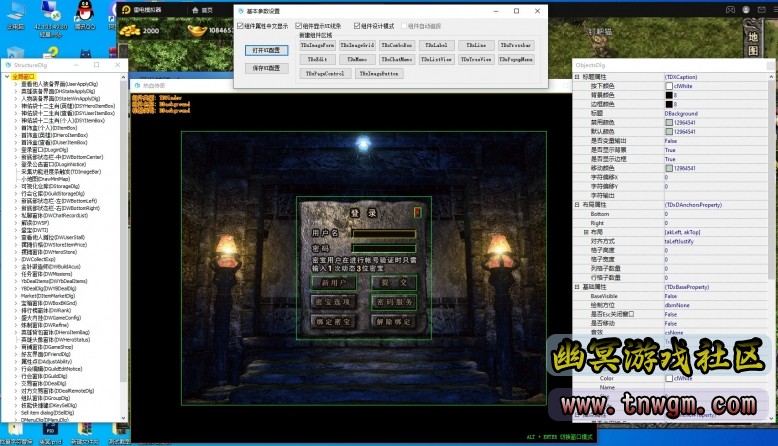Click the TDxPopupMenu component button

click(516, 60)
